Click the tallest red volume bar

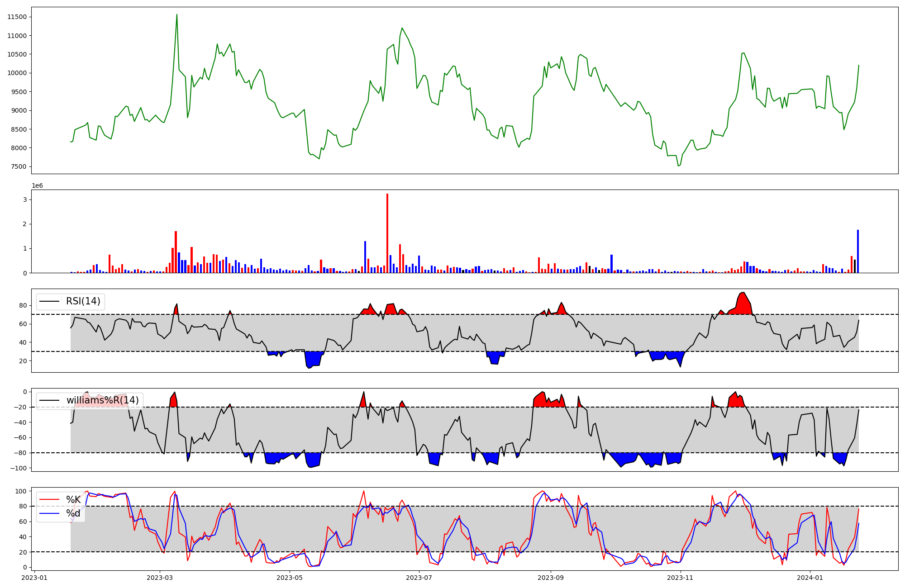click(387, 233)
